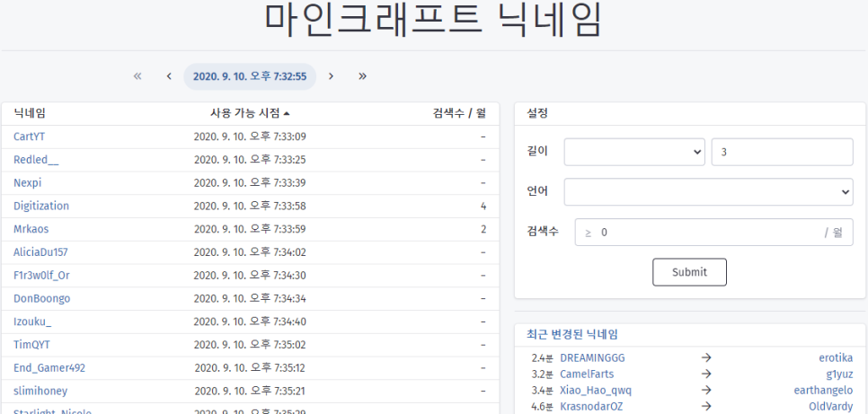The width and height of the screenshot is (868, 414).
Task: Open nickname link Izouku_
Action: pyautogui.click(x=32, y=322)
